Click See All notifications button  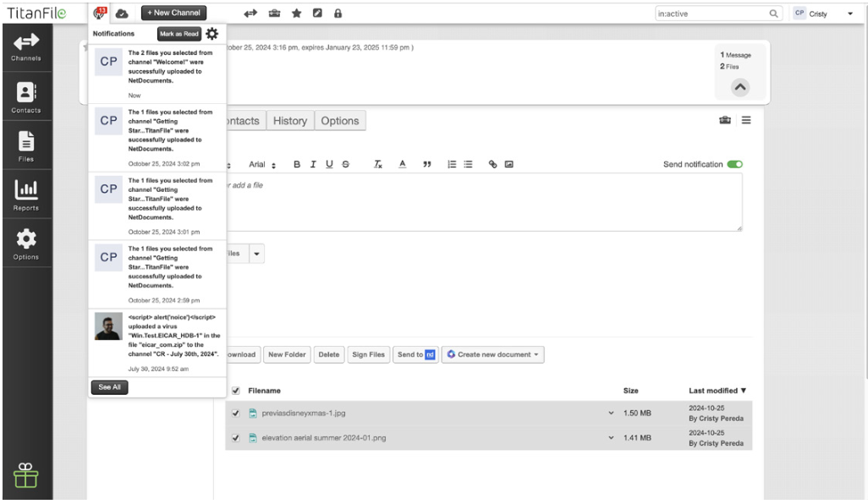110,387
